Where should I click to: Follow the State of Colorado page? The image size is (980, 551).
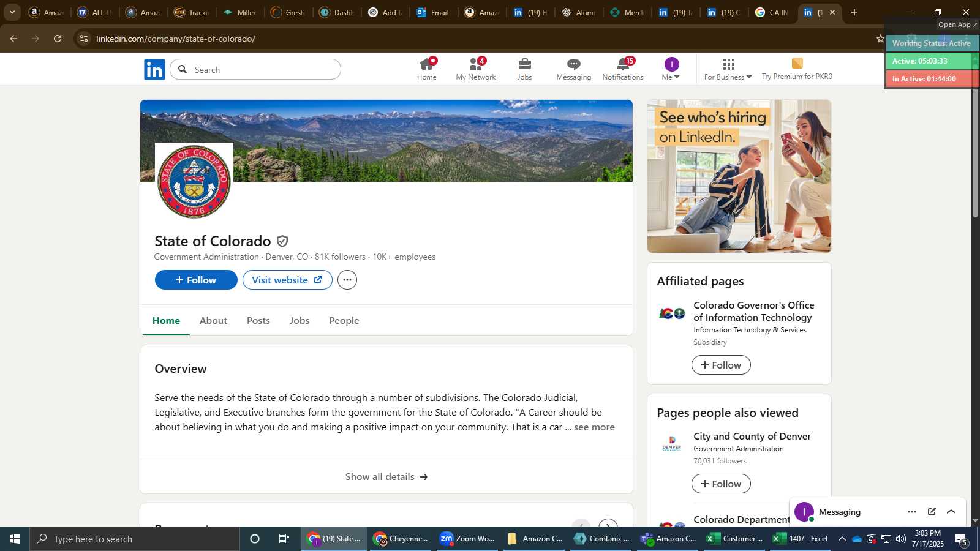coord(196,280)
